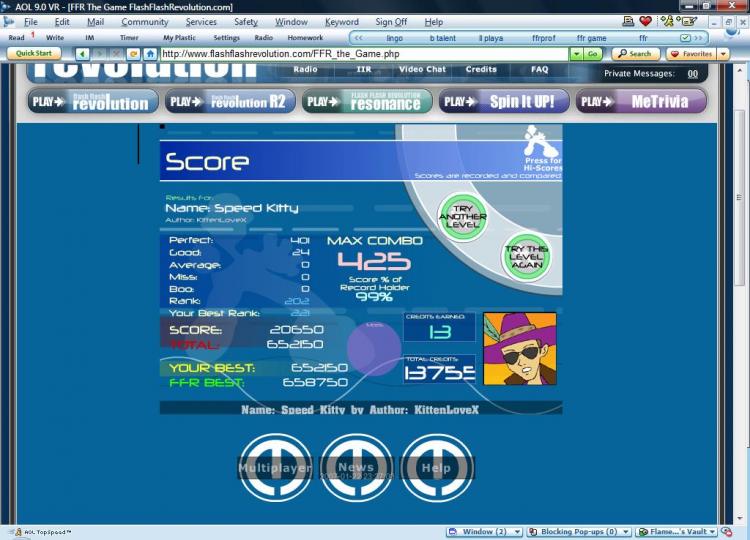Open the Community menu
Image resolution: width=750 pixels, height=540 pixels.
(x=145, y=22)
